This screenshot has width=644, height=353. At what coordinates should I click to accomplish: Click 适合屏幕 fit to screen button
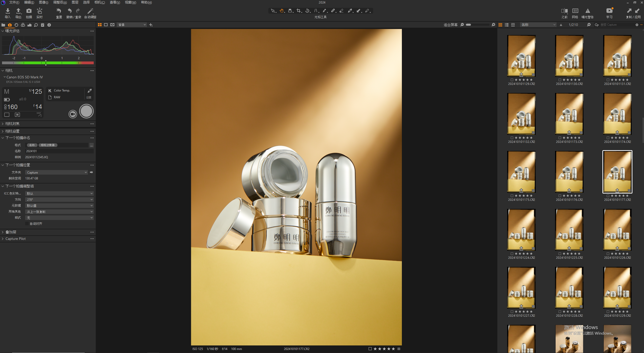click(450, 25)
